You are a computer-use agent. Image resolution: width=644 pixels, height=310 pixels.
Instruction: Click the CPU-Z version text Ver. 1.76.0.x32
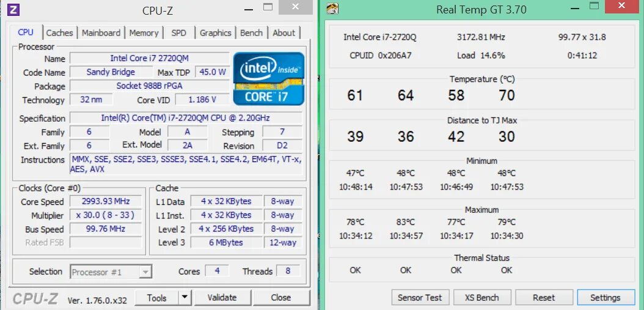97,300
